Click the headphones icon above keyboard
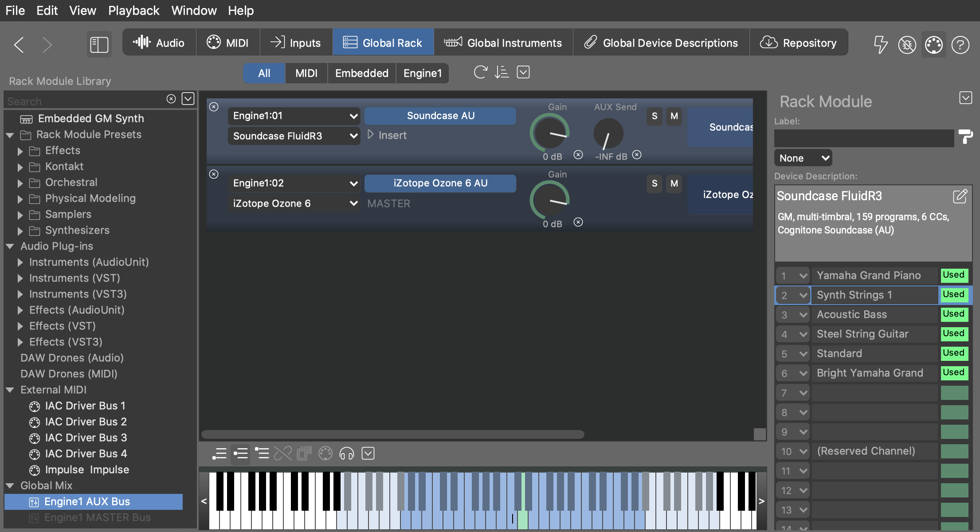This screenshot has width=980, height=532. (x=346, y=454)
